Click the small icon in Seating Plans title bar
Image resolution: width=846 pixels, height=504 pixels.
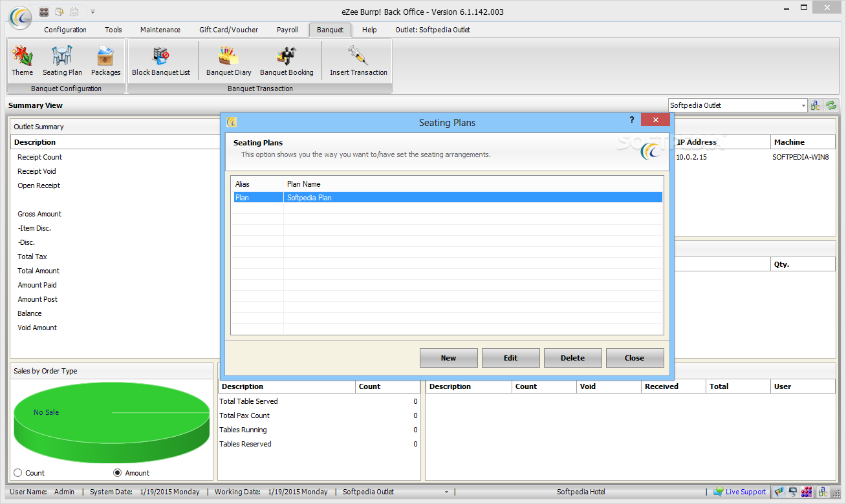[x=232, y=122]
